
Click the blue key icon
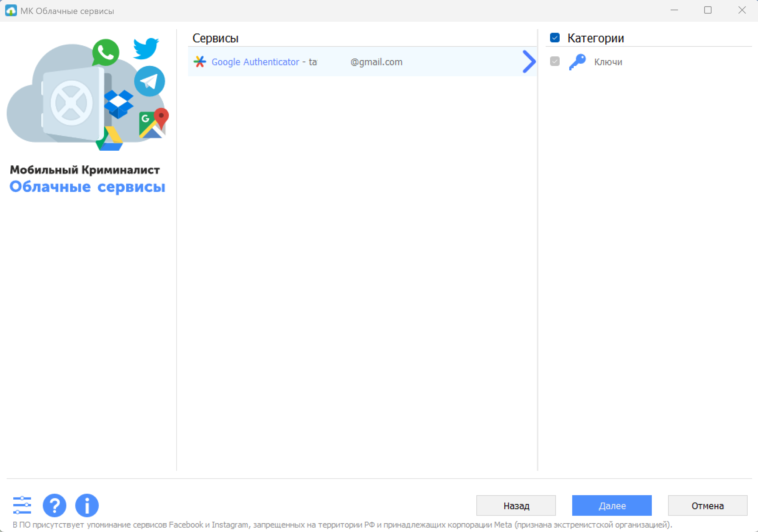[x=577, y=62]
